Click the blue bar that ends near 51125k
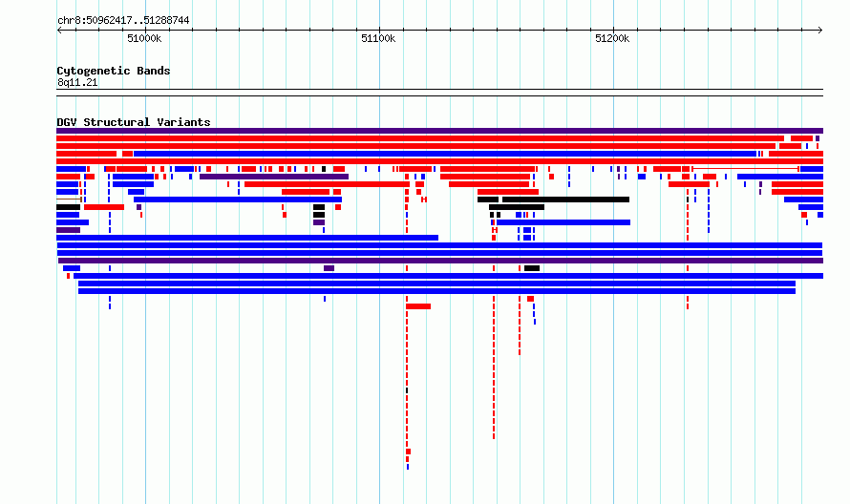The width and height of the screenshot is (850, 504). click(247, 238)
